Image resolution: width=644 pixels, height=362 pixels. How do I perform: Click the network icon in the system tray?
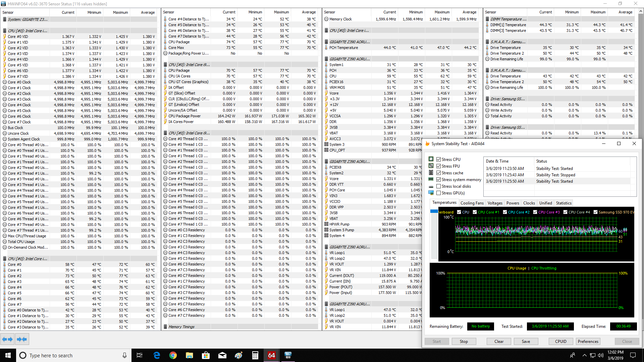pyautogui.click(x=593, y=355)
